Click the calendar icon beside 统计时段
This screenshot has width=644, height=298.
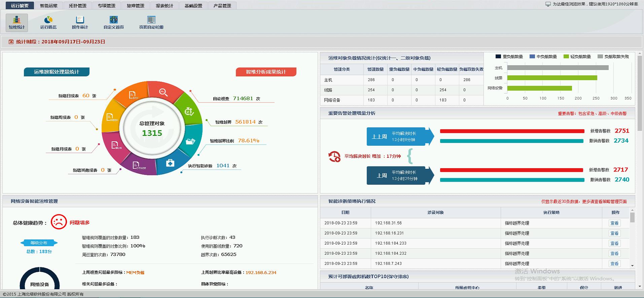(x=11, y=42)
